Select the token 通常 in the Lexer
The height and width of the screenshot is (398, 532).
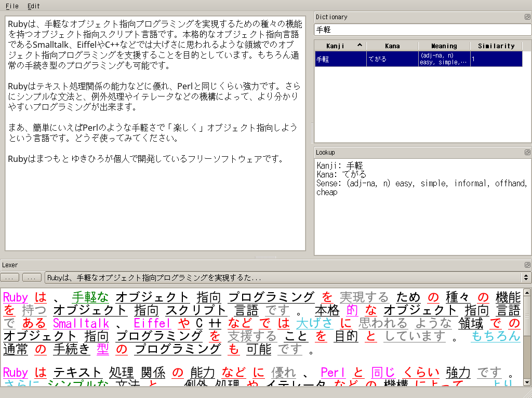pyautogui.click(x=16, y=349)
